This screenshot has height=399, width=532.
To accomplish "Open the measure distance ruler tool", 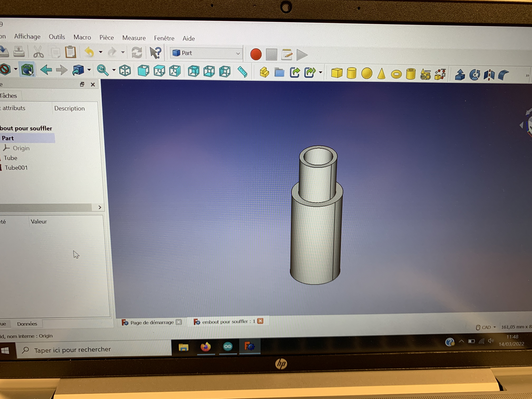I will 242,72.
